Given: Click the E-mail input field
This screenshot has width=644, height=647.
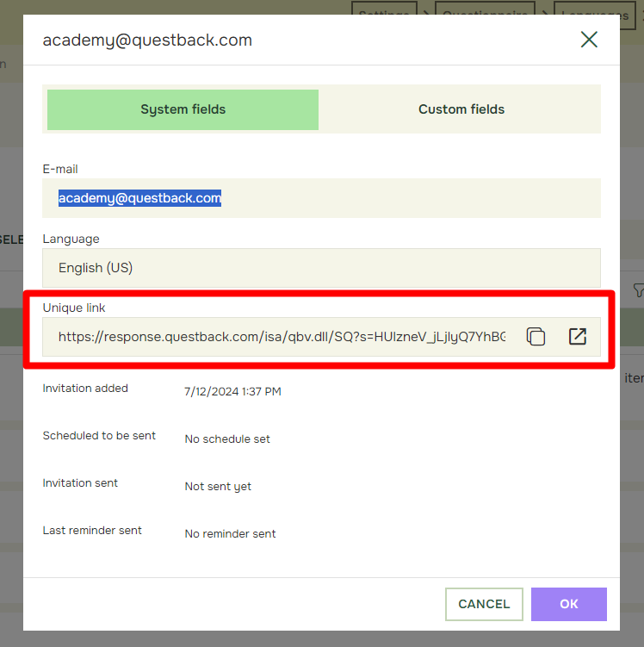Looking at the screenshot, I should pos(321,198).
